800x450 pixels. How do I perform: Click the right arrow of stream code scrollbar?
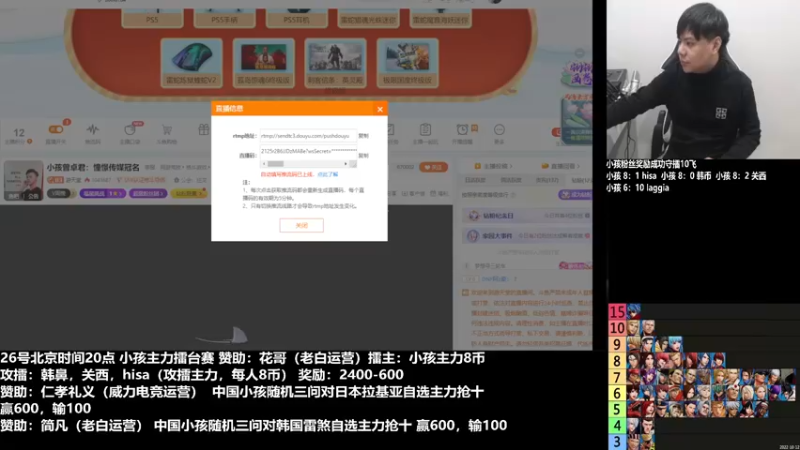point(345,164)
